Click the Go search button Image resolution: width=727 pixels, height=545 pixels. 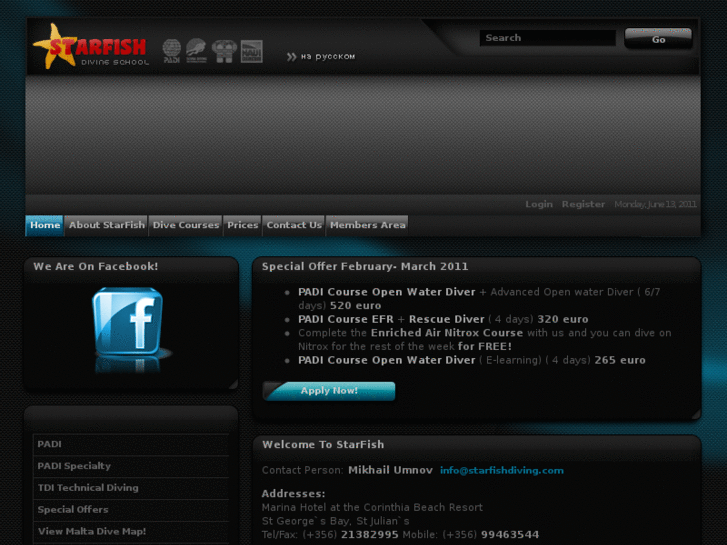pyautogui.click(x=658, y=38)
